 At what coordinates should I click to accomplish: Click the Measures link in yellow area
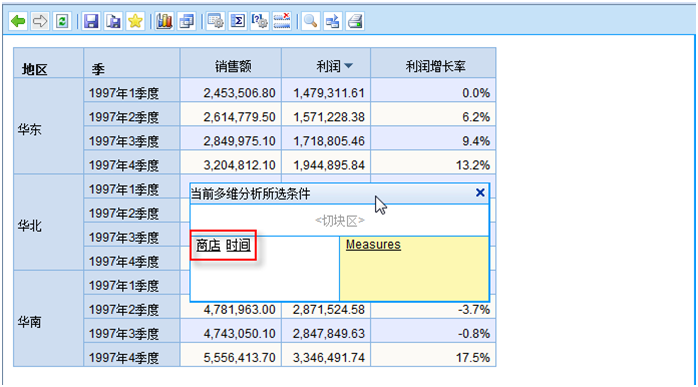pos(373,244)
